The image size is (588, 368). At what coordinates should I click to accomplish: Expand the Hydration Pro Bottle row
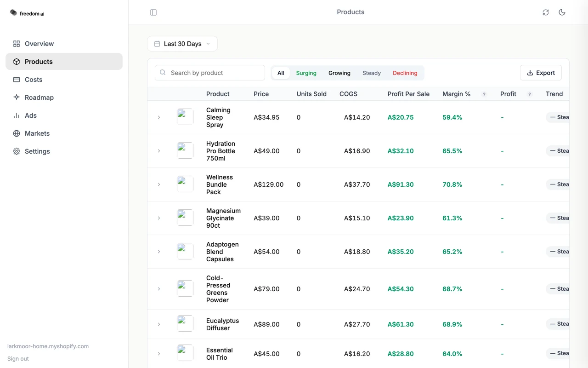tap(159, 151)
